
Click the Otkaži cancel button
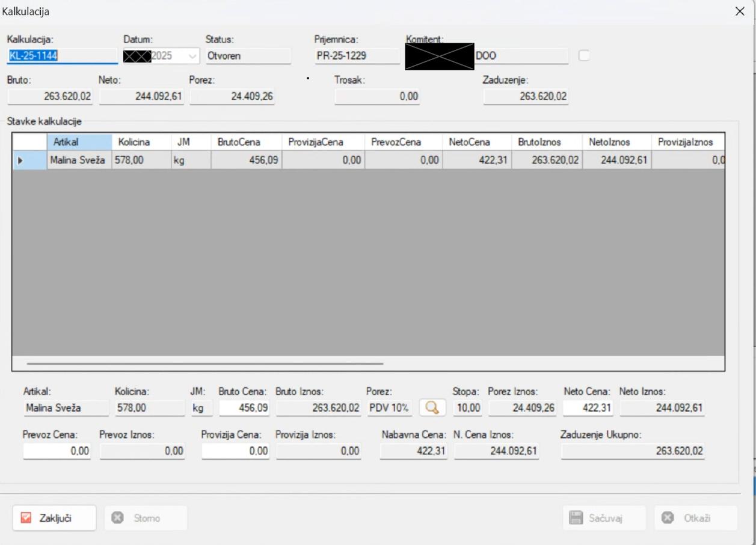coord(695,518)
